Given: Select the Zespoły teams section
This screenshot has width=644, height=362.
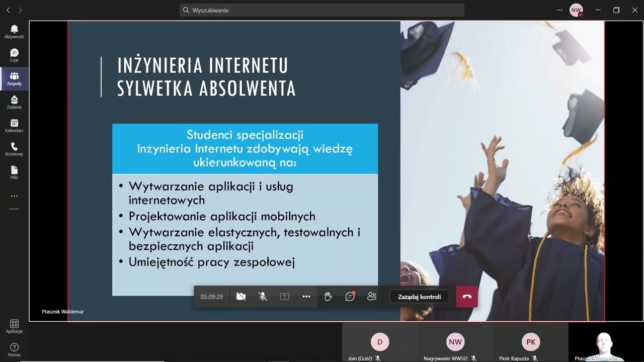Looking at the screenshot, I should click(x=14, y=79).
